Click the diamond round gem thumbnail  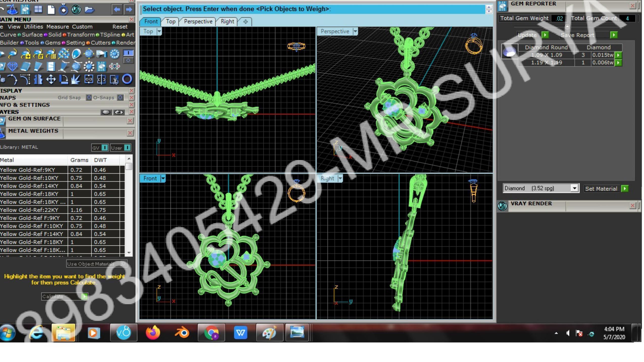coord(509,52)
